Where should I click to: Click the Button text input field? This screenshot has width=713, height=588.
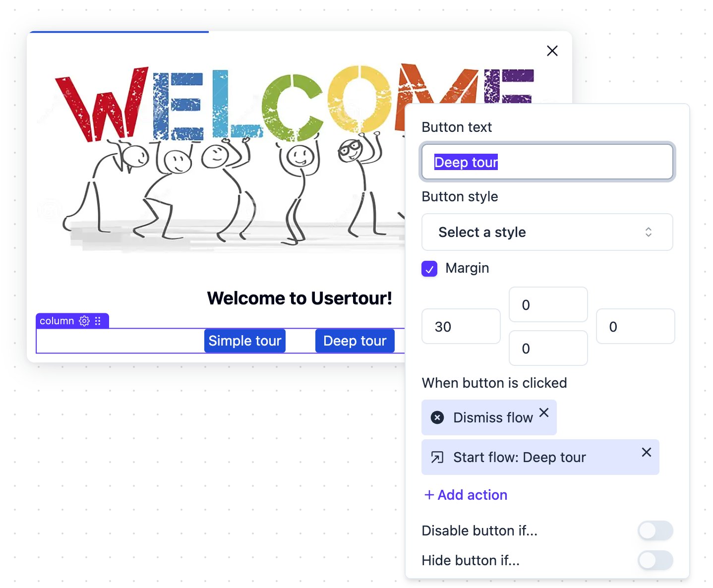(547, 162)
